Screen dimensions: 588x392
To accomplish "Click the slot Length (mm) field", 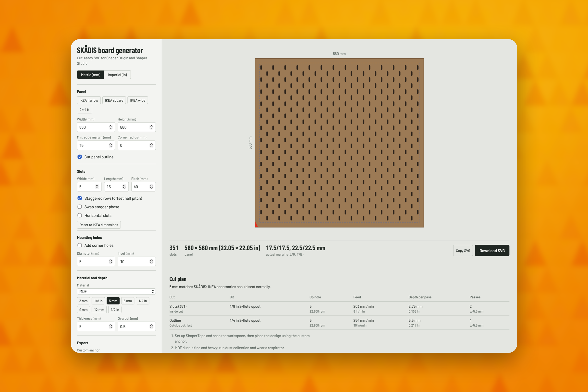I will point(116,187).
